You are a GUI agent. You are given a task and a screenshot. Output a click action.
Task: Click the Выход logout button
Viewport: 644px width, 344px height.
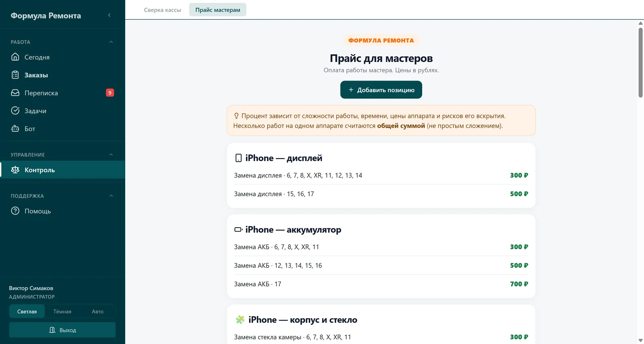tap(62, 330)
